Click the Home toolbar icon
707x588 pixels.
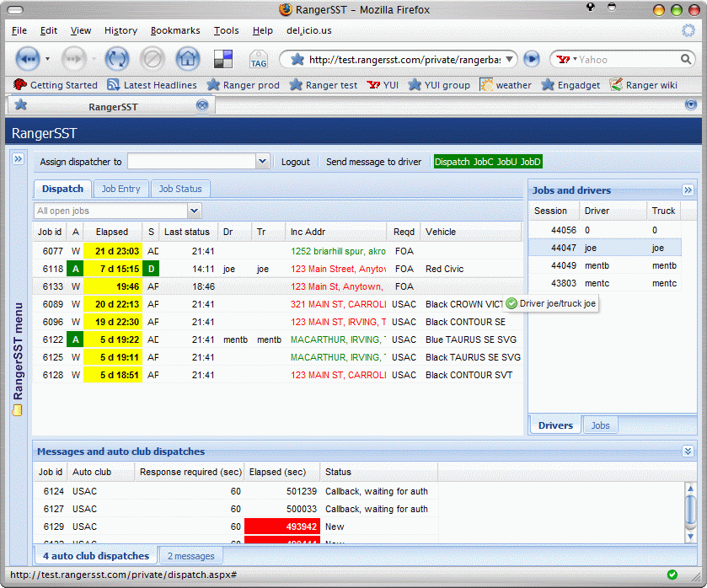[x=187, y=59]
